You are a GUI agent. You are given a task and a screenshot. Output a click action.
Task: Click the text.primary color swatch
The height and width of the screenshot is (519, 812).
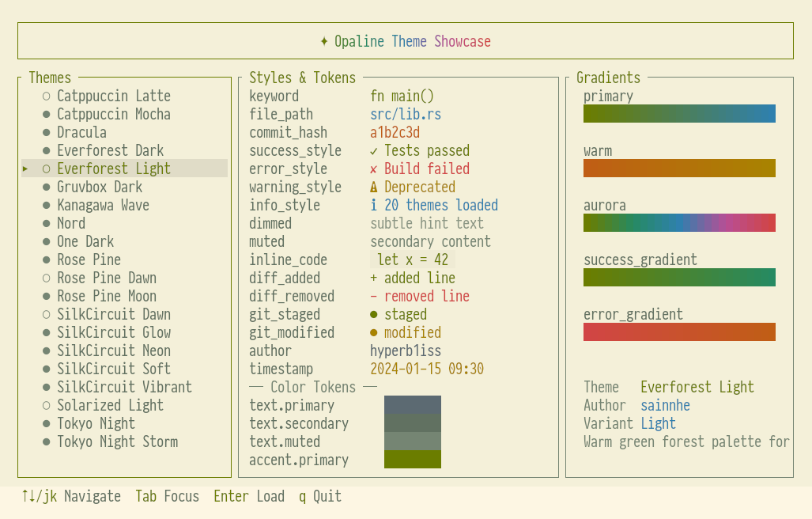coord(413,404)
